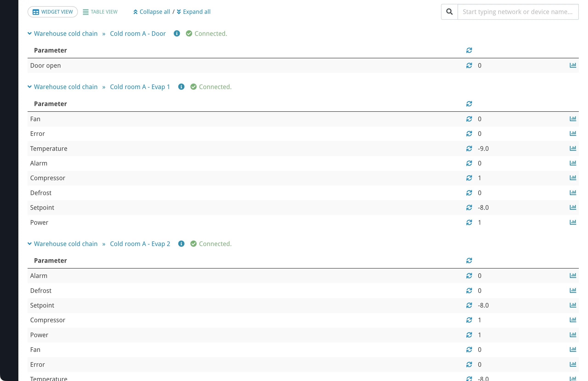Refresh all parameters of Evap 2

[x=469, y=261]
